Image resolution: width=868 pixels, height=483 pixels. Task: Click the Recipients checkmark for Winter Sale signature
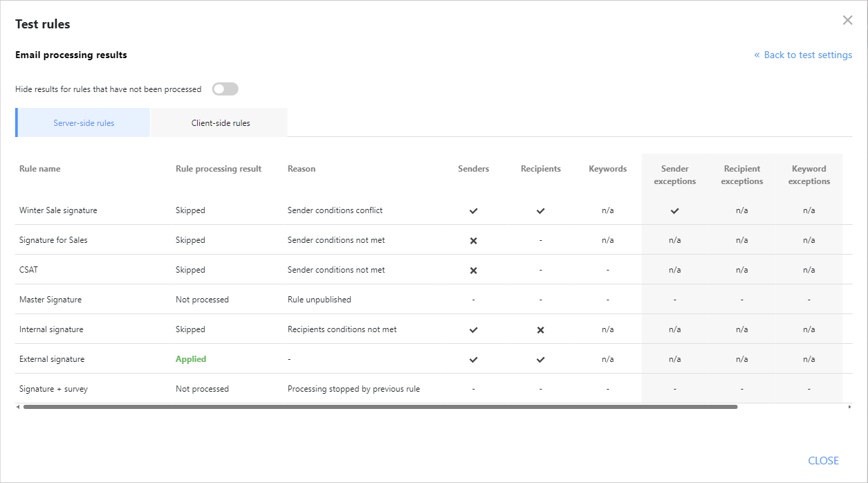[540, 210]
